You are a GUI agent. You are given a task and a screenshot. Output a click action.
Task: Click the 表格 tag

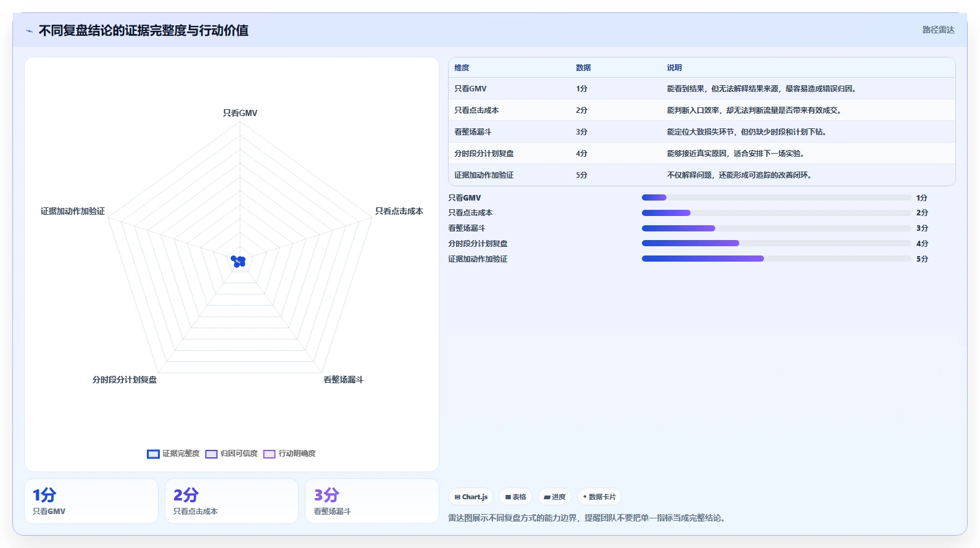[515, 497]
